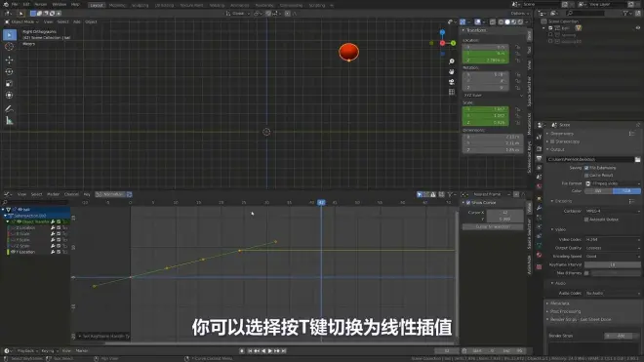The height and width of the screenshot is (362, 644).
Task: Open the graph editor Channel menu
Action: point(71,194)
